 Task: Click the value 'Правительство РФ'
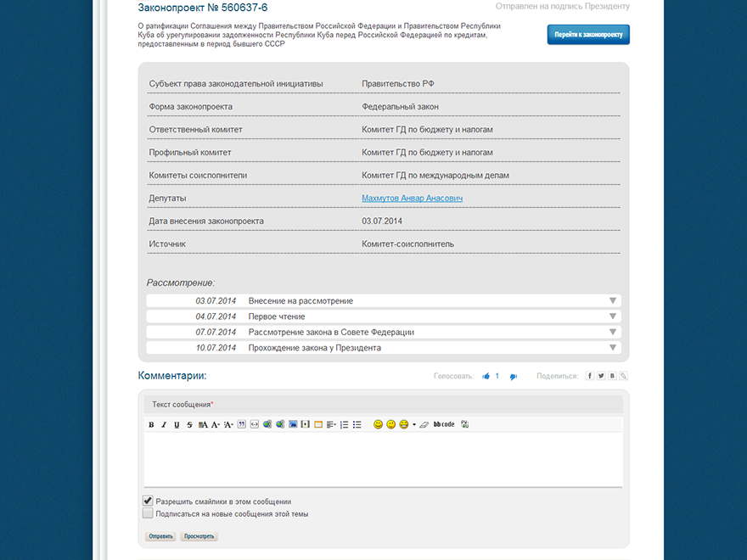398,84
